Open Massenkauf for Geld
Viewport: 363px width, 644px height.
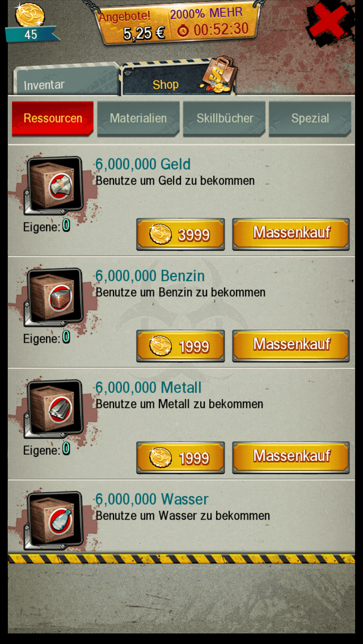tap(291, 234)
